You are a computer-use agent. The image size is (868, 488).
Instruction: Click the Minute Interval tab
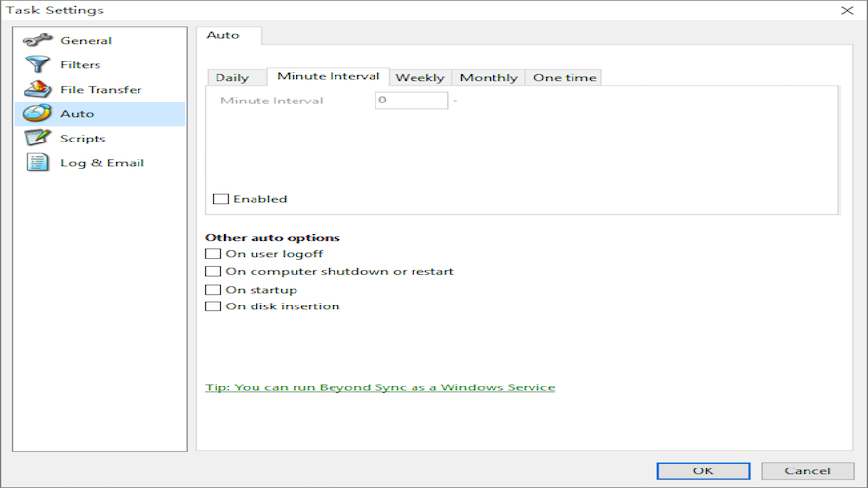[329, 76]
